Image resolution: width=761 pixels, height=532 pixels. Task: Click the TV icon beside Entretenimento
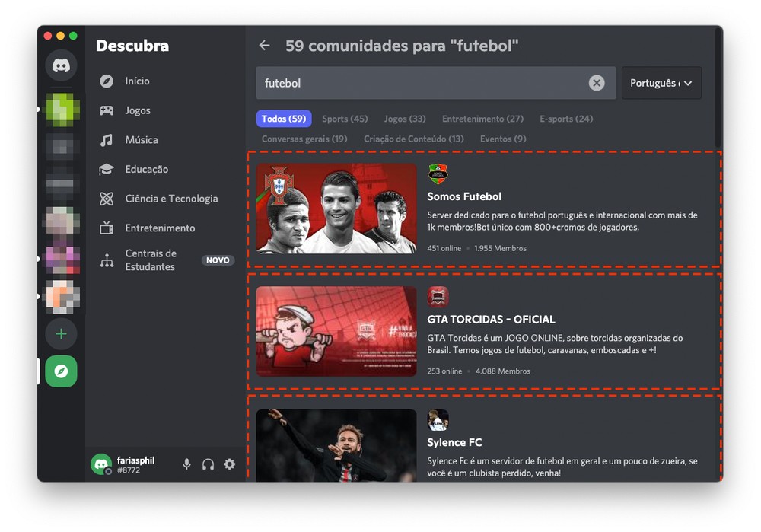107,228
